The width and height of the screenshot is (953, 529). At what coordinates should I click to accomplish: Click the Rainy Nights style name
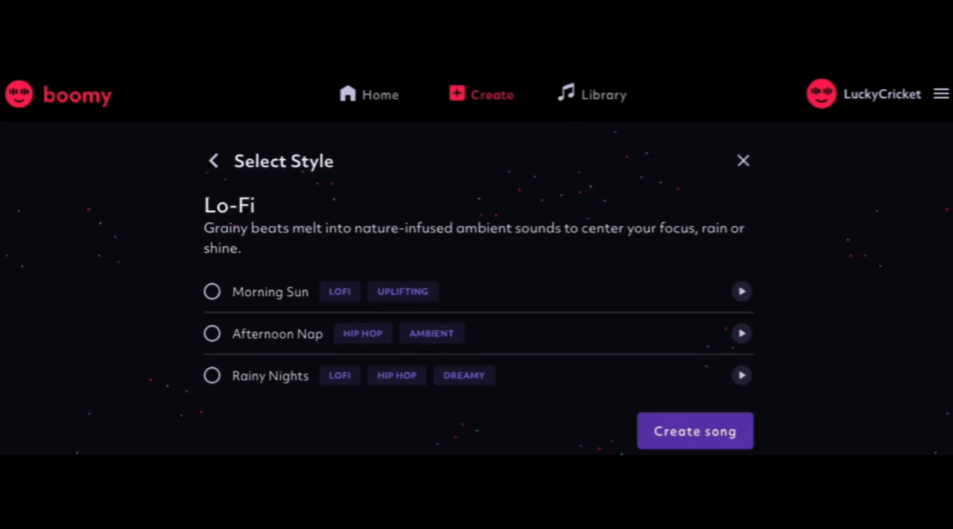click(270, 376)
